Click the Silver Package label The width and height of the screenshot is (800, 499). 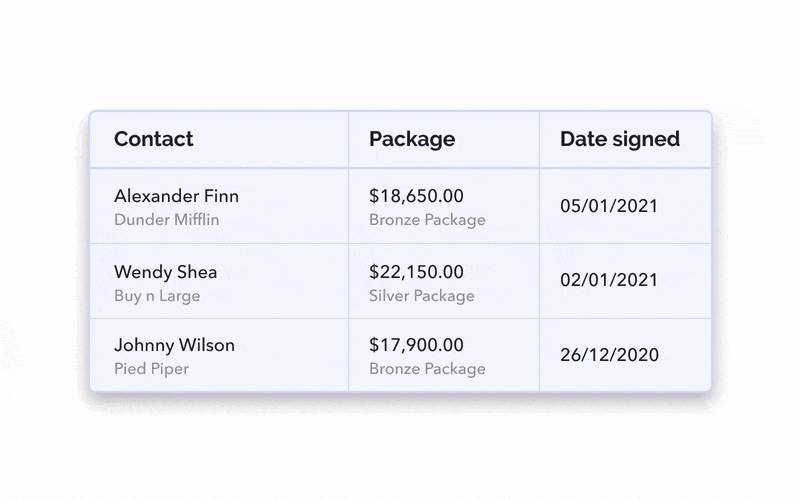point(421,296)
